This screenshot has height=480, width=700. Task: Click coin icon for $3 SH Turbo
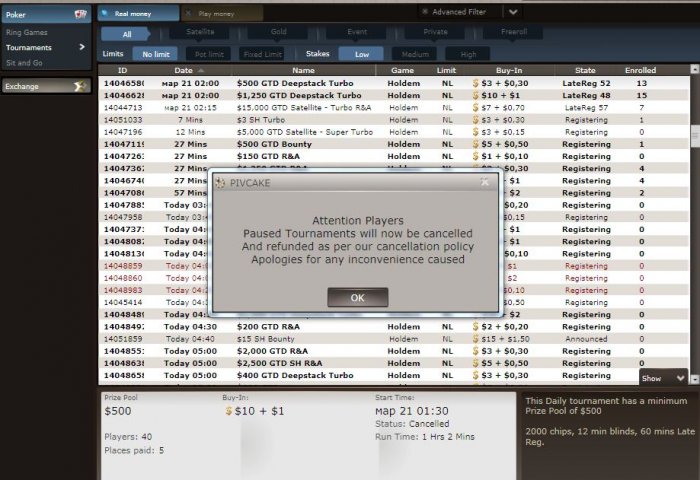(475, 120)
